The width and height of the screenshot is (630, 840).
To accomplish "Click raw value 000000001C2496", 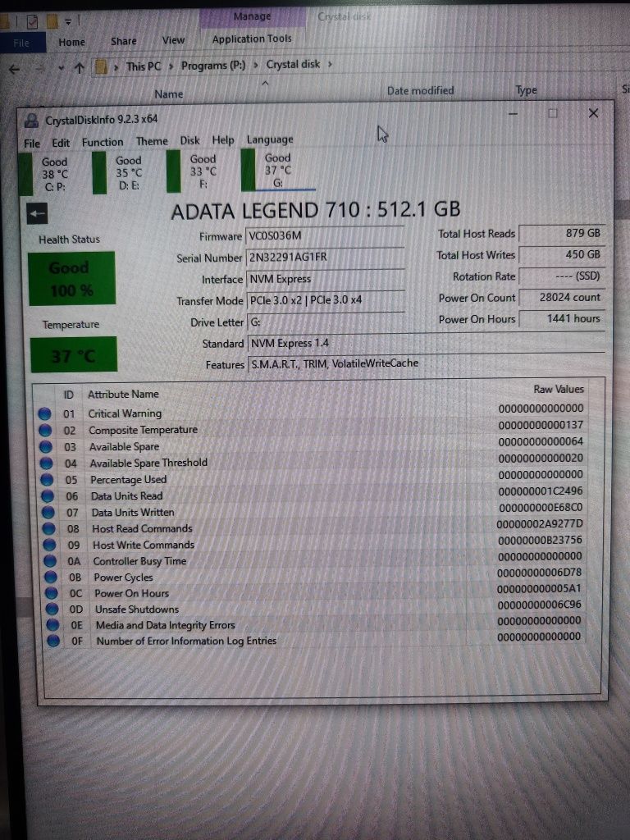I will (x=540, y=491).
